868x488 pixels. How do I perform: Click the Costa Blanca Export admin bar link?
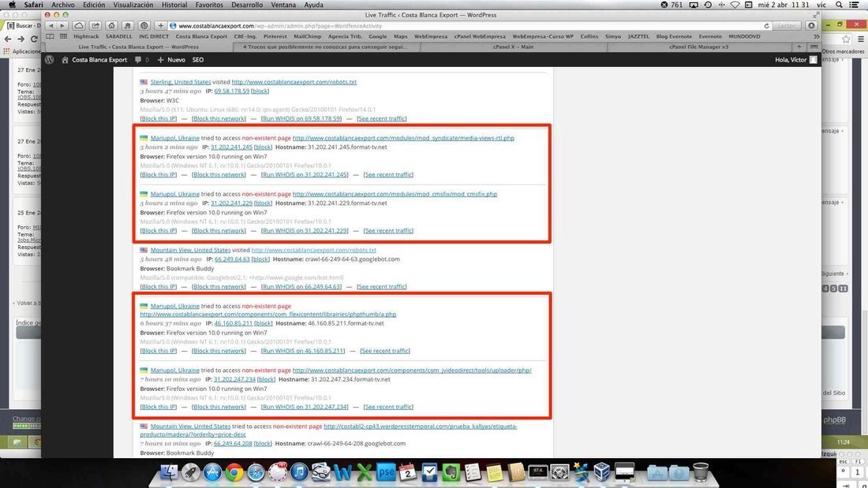pyautogui.click(x=94, y=60)
